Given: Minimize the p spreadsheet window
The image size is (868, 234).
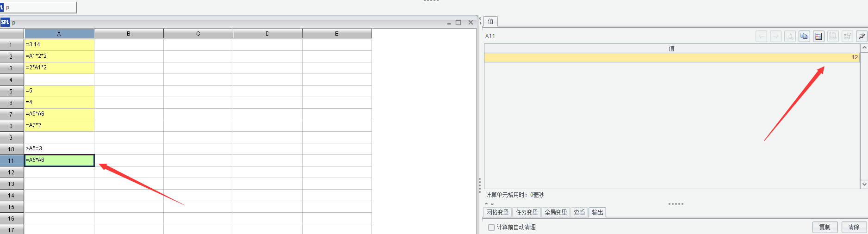Looking at the screenshot, I should coord(449,23).
